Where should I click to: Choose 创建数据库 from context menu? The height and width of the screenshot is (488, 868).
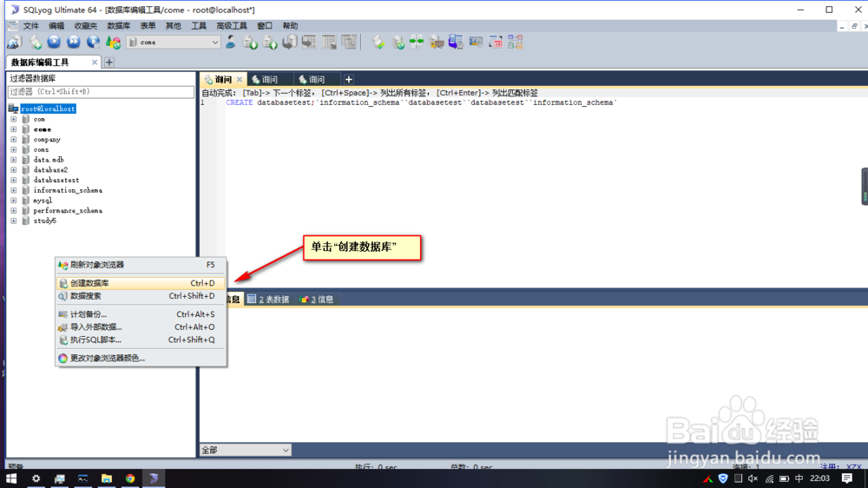click(141, 283)
